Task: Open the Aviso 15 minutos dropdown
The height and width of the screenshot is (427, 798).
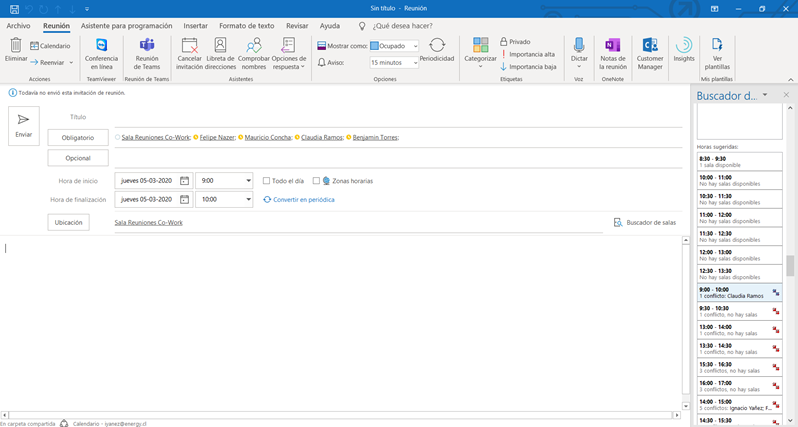Action: tap(415, 63)
